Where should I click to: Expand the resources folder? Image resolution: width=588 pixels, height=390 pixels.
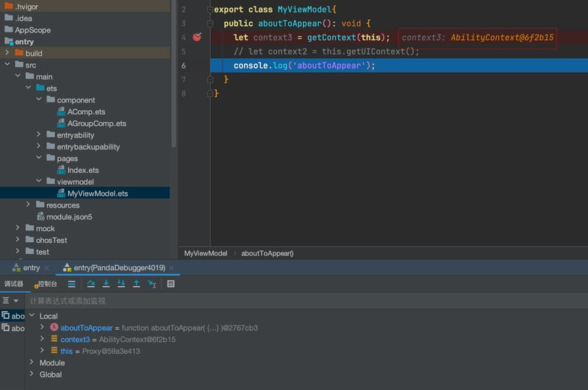[x=28, y=205]
